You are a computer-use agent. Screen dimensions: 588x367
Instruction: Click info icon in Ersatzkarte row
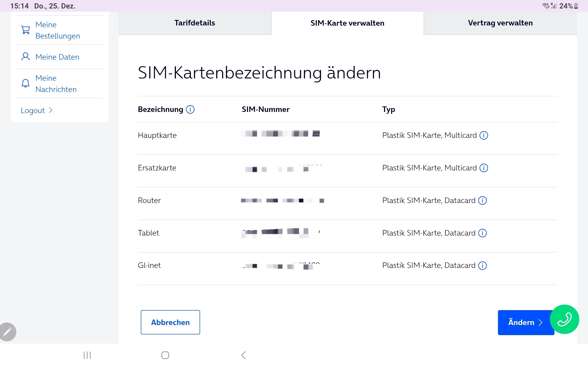(x=483, y=168)
